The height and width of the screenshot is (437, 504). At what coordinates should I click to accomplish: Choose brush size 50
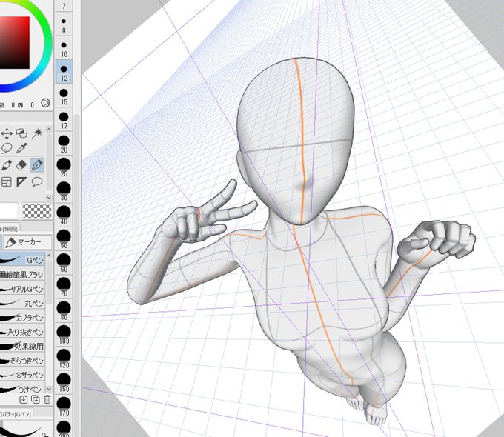coord(64,240)
